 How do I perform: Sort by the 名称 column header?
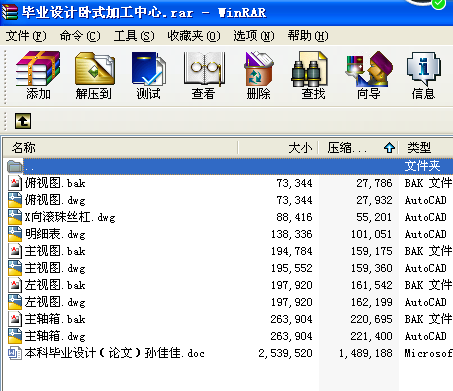(x=121, y=148)
